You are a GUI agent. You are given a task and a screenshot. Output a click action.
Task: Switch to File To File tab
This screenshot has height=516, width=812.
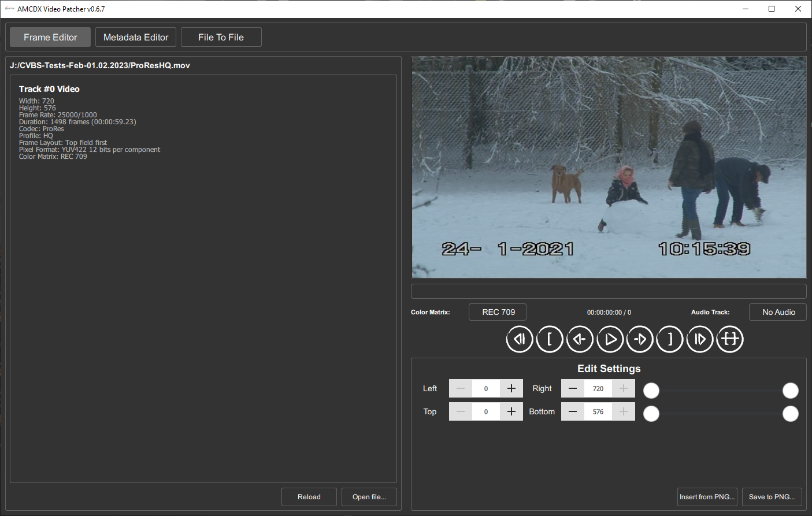point(221,37)
